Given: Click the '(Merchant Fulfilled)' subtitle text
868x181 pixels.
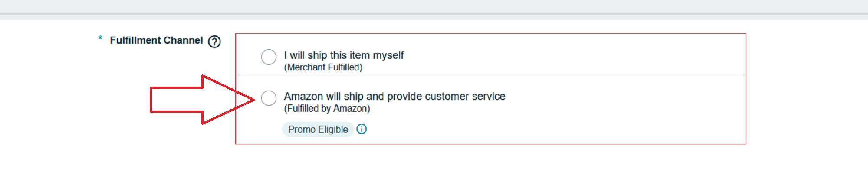Looking at the screenshot, I should pos(323,67).
